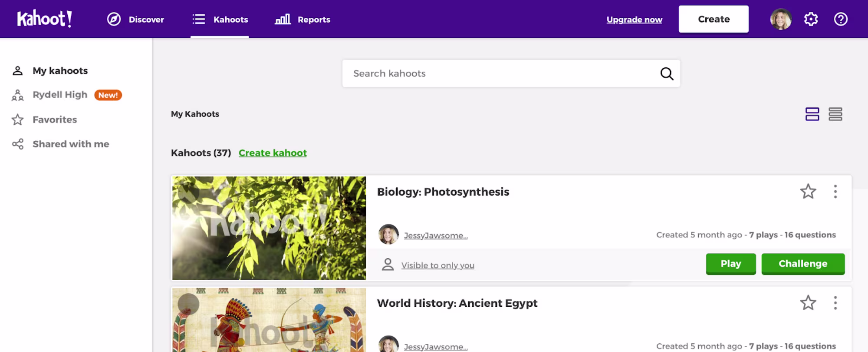Viewport: 868px width, 352px height.
Task: Click the My Kahoots breadcrumb heading
Action: click(195, 114)
